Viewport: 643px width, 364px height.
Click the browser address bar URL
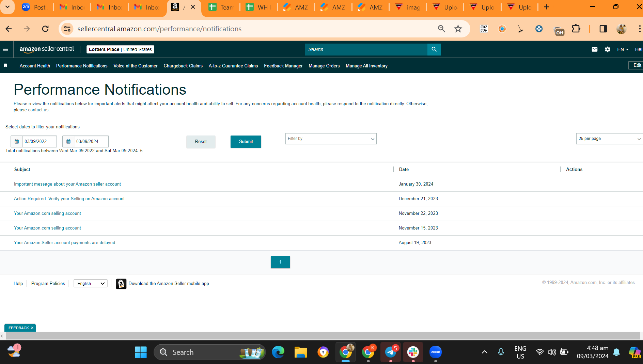click(x=159, y=29)
